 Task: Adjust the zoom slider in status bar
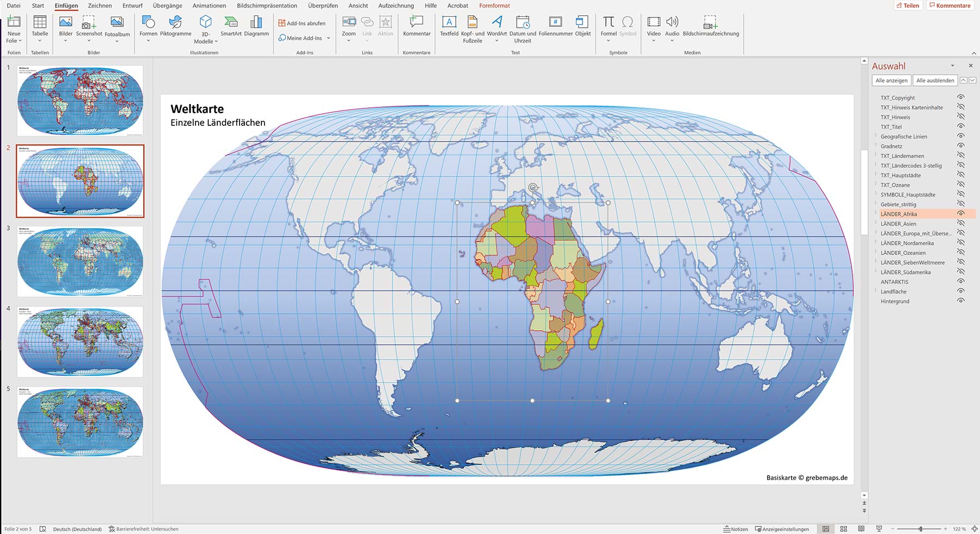coord(920,529)
